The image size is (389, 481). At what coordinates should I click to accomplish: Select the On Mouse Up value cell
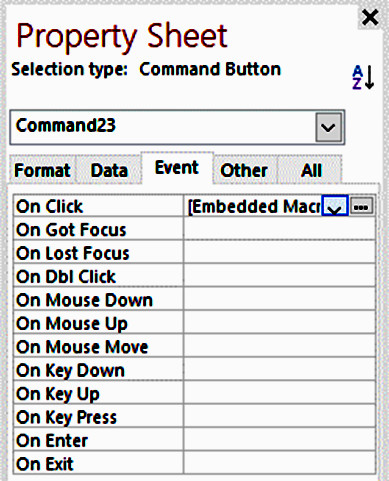coord(280,323)
